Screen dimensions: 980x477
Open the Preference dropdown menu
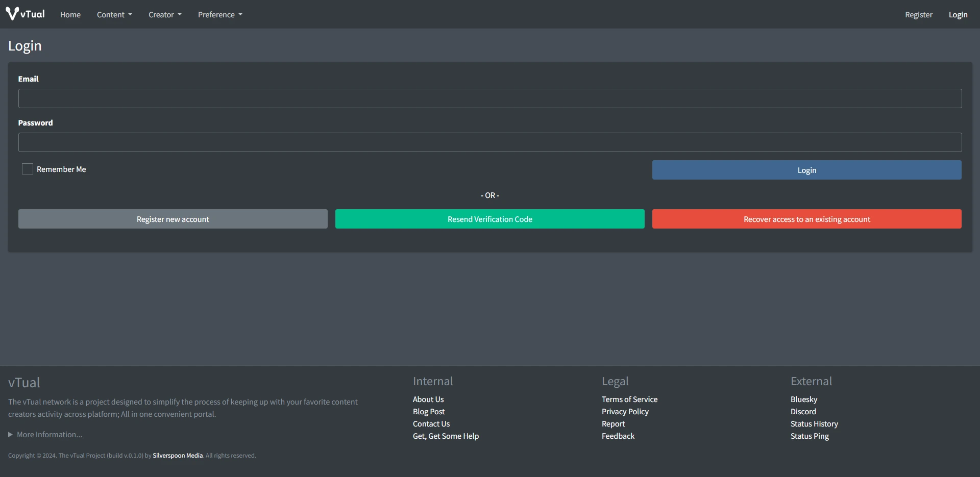pyautogui.click(x=220, y=15)
